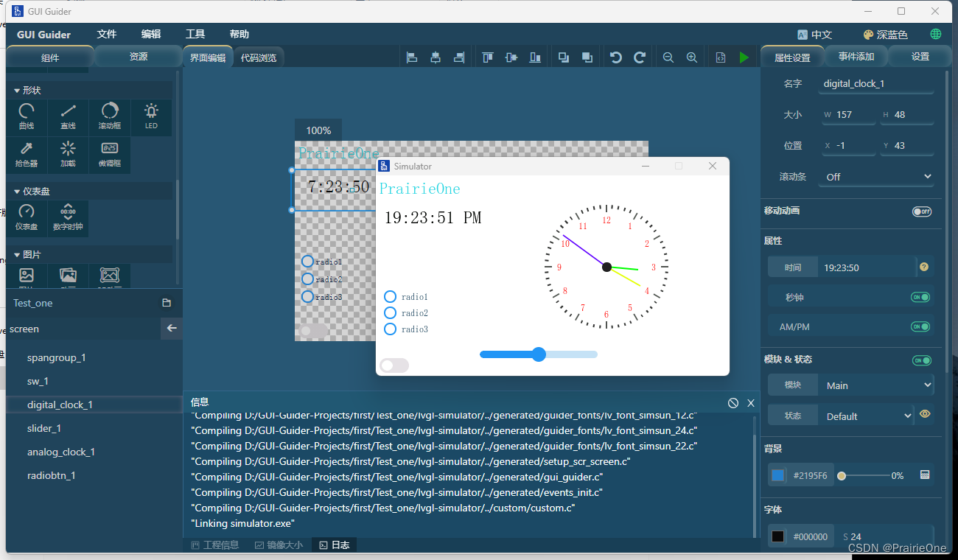Viewport: 958px width, 560px height.
Task: Pick the LED widget
Action: click(x=151, y=117)
